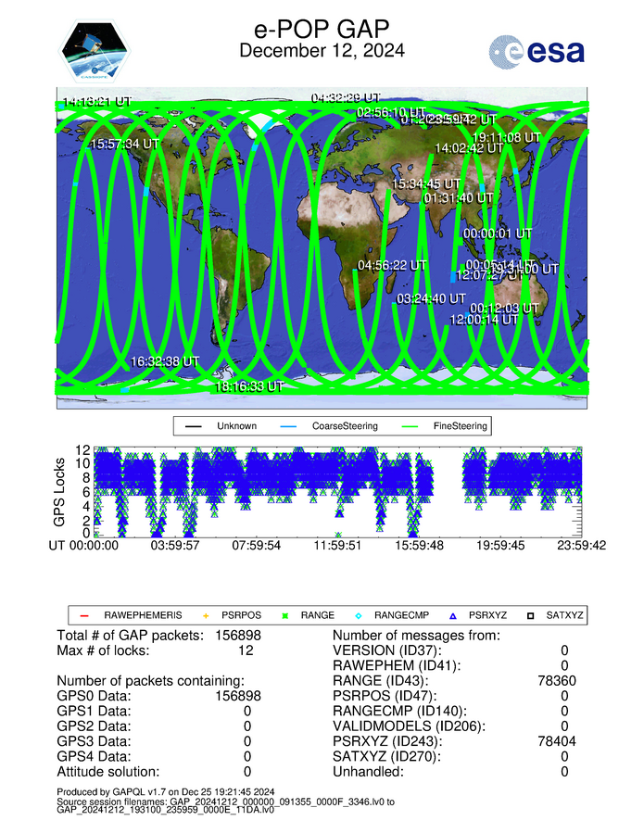Click the orange PSRPOS legend marker
644x833 pixels.
tap(207, 615)
